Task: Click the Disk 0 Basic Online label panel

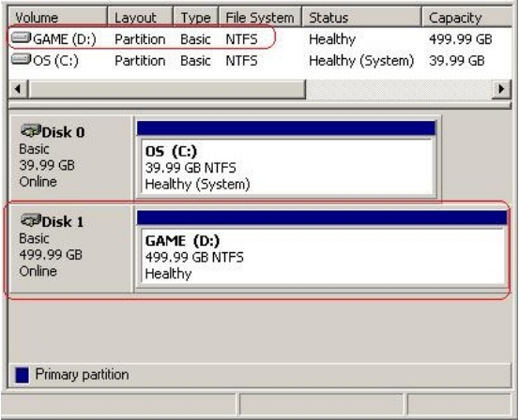Action: point(71,157)
